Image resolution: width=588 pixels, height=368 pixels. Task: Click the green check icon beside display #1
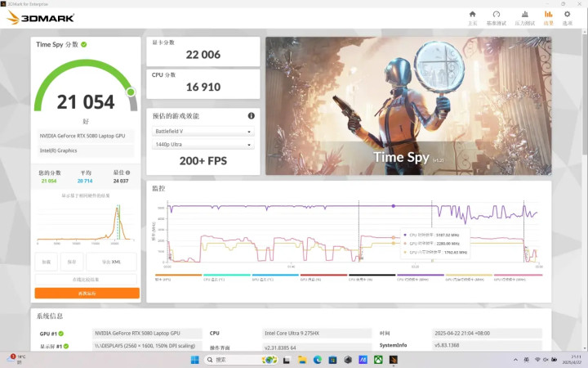point(66,346)
